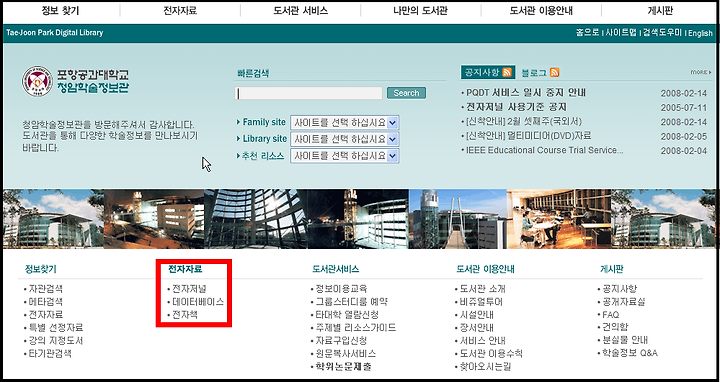Open FAQ link
Viewport: 720px width, 382px height.
[x=611, y=315]
